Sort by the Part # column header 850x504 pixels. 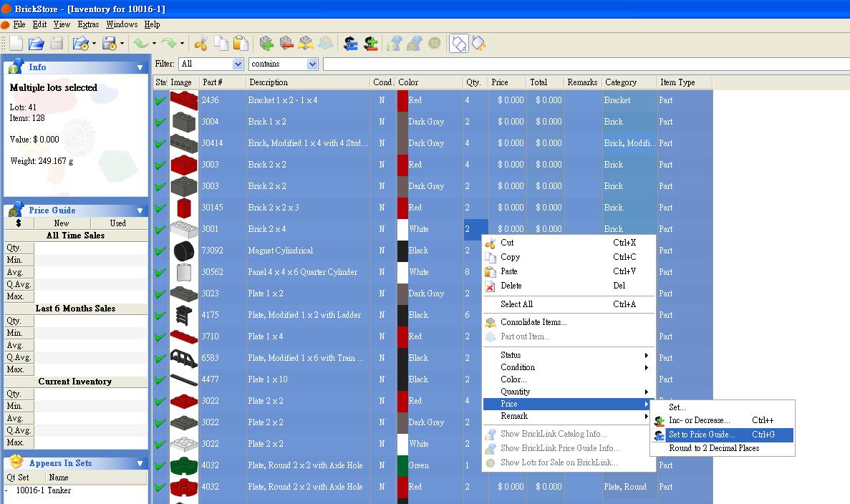click(222, 82)
